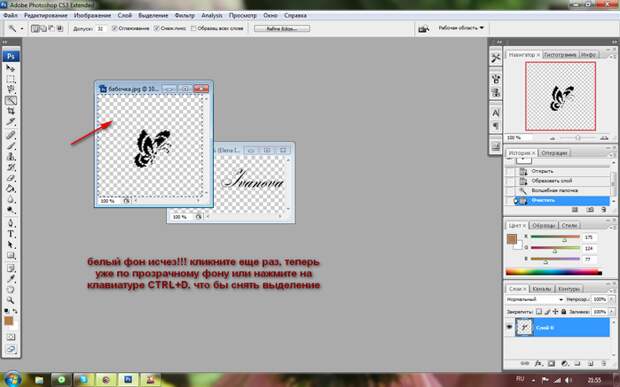This screenshot has width=620, height=387.
Task: Select the Hand tool
Action: click(x=11, y=290)
